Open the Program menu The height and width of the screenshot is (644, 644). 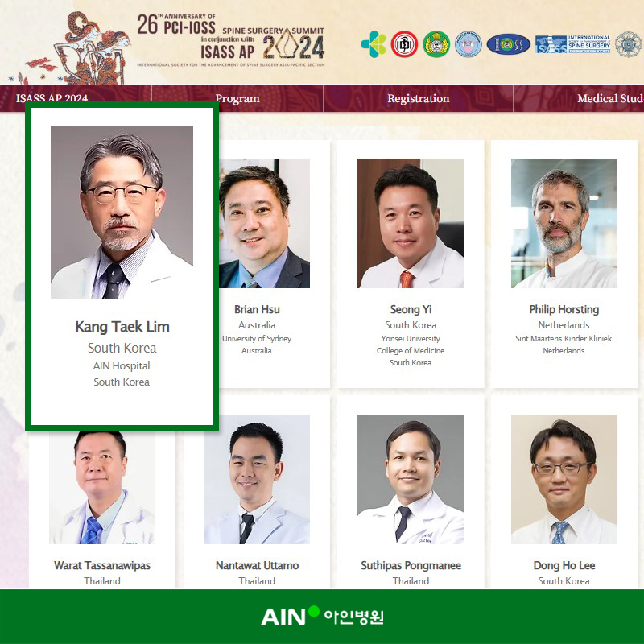point(237,98)
